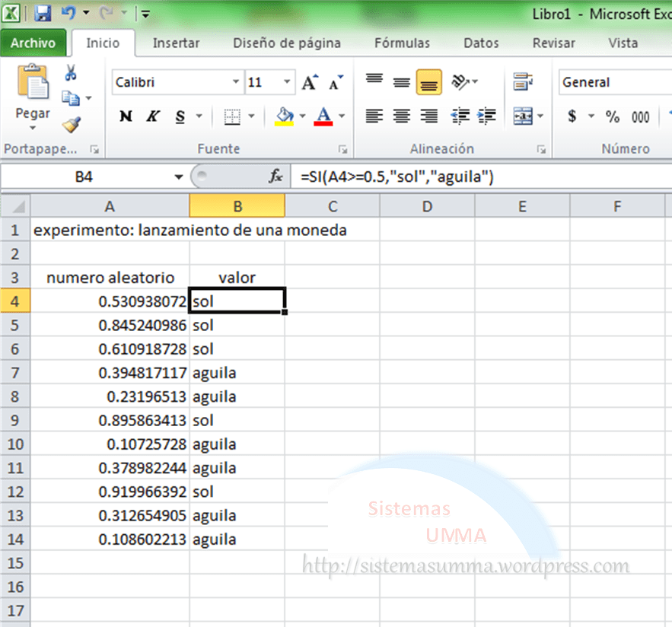Toggle bold with the N button

point(126,116)
